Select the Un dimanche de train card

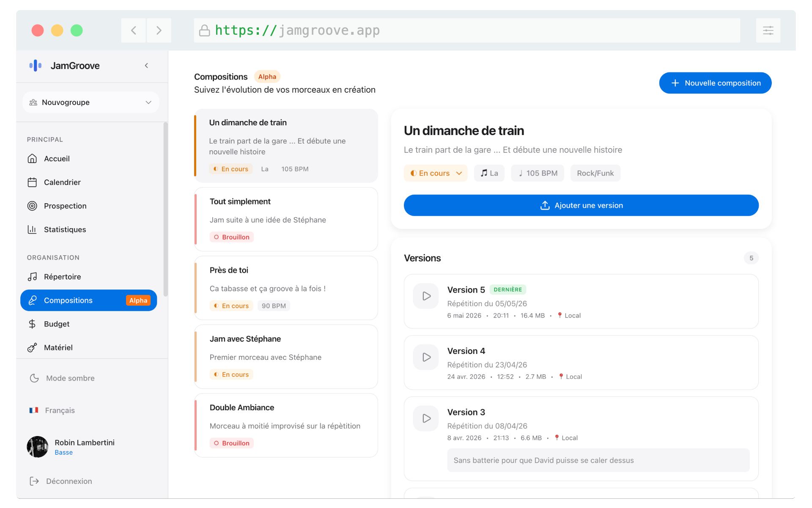click(x=286, y=146)
